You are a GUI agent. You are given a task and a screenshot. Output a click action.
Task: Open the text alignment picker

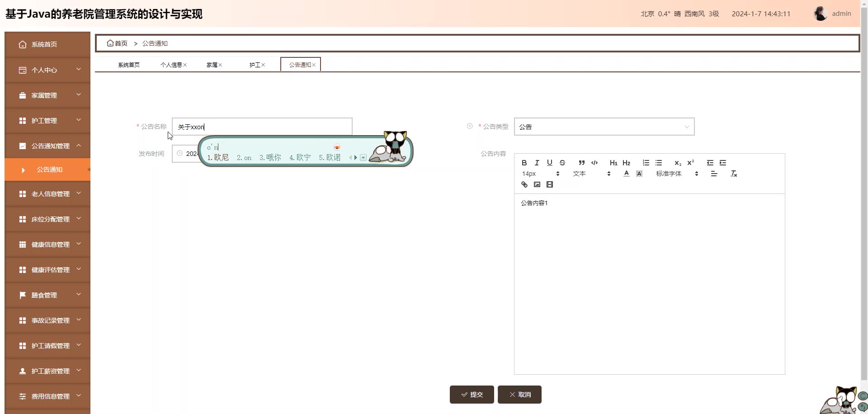[x=714, y=174]
